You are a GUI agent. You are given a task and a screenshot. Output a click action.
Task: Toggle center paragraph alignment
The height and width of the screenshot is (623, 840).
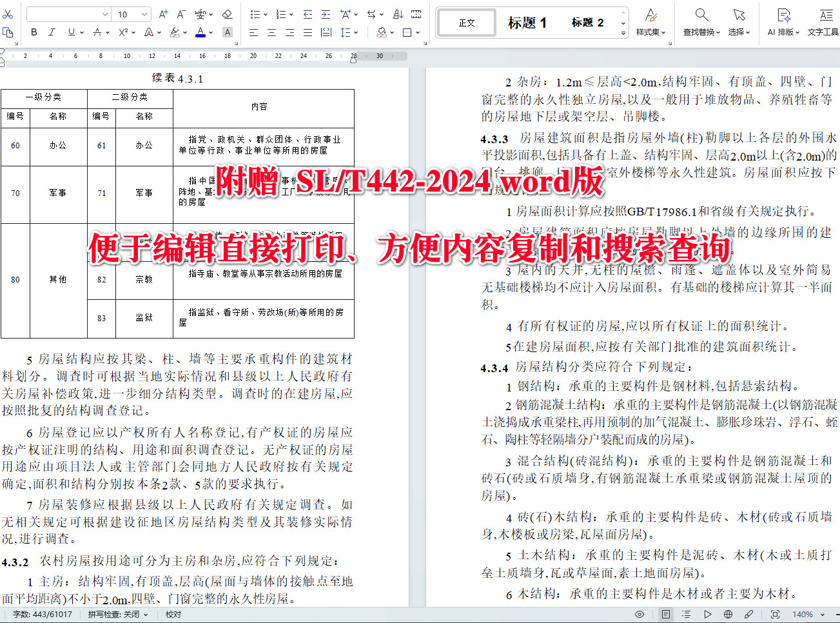[x=270, y=32]
